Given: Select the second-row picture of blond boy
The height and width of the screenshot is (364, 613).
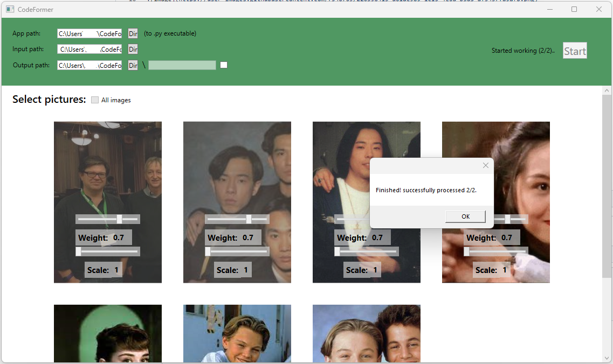Looking at the screenshot, I should pos(237,333).
